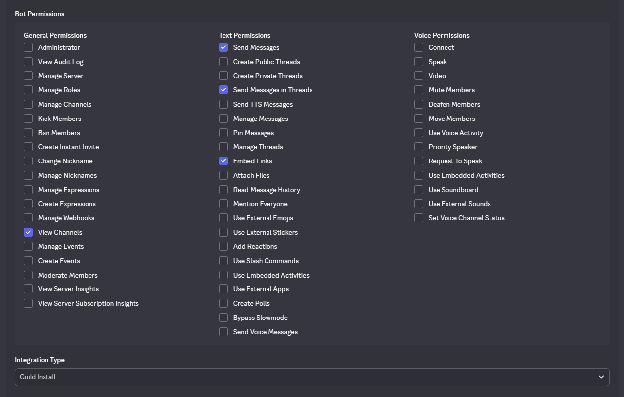Tick Create Expressions checkbox
624x397 pixels.
point(28,204)
